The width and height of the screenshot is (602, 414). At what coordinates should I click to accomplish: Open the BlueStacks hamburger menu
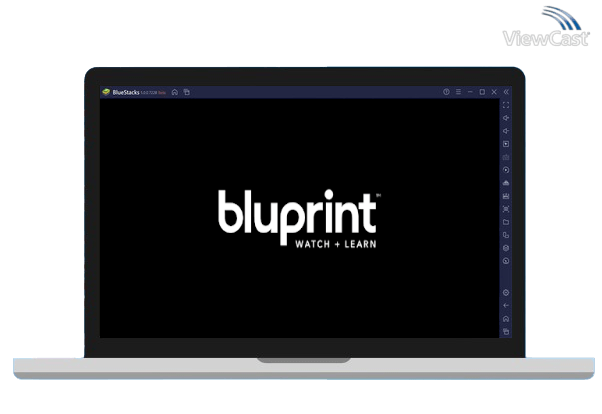click(458, 92)
